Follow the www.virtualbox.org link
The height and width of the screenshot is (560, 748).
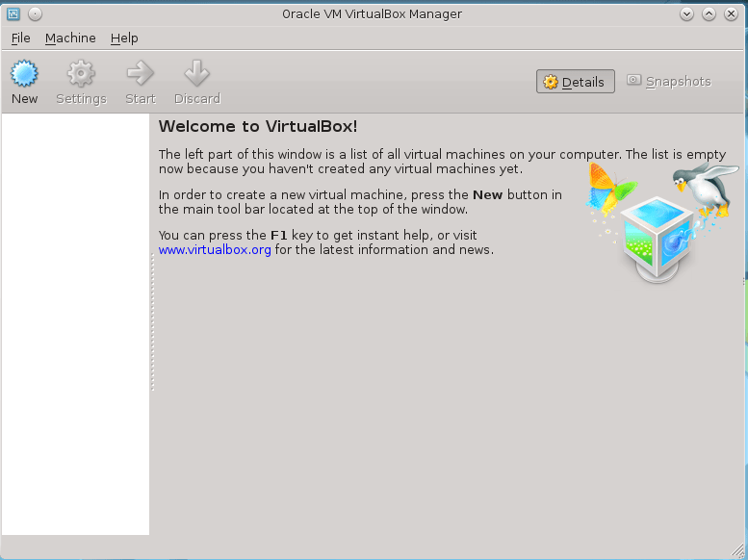coord(215,250)
